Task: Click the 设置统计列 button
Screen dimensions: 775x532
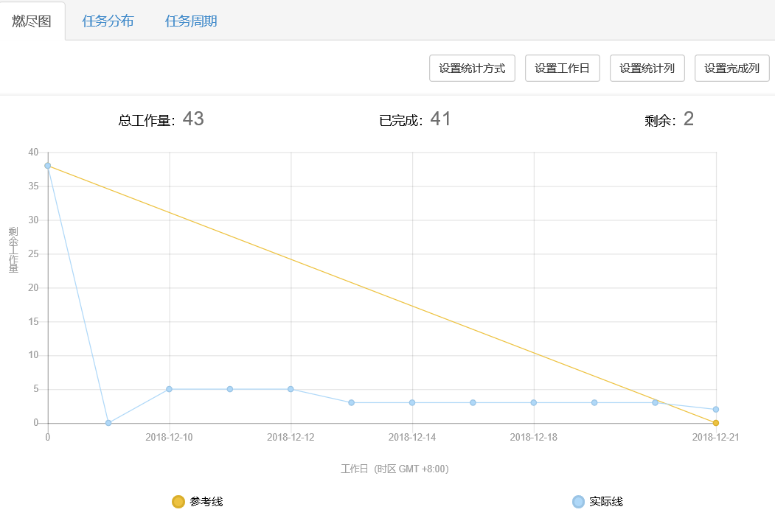Action: click(x=647, y=69)
